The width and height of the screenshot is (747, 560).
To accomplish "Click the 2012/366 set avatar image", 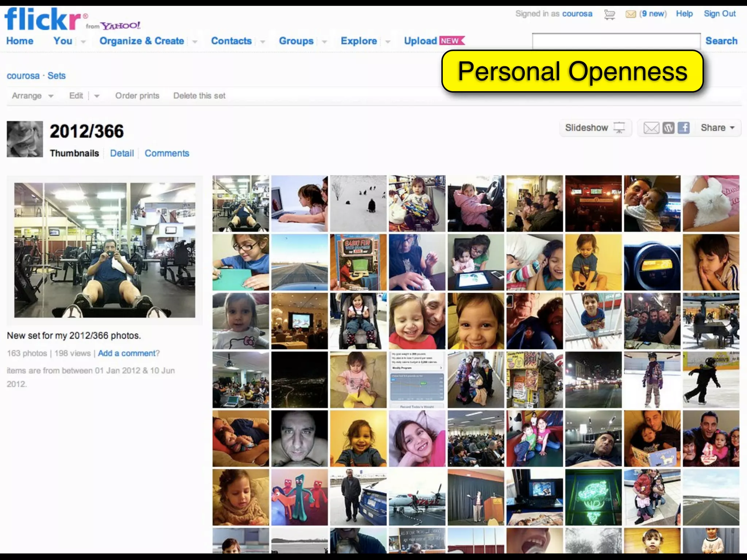I will pyautogui.click(x=25, y=139).
